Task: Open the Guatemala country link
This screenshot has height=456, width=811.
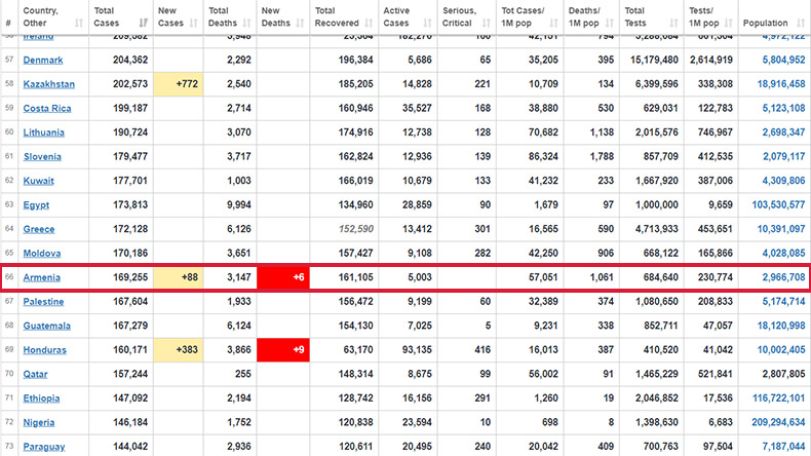Action: pyautogui.click(x=47, y=326)
